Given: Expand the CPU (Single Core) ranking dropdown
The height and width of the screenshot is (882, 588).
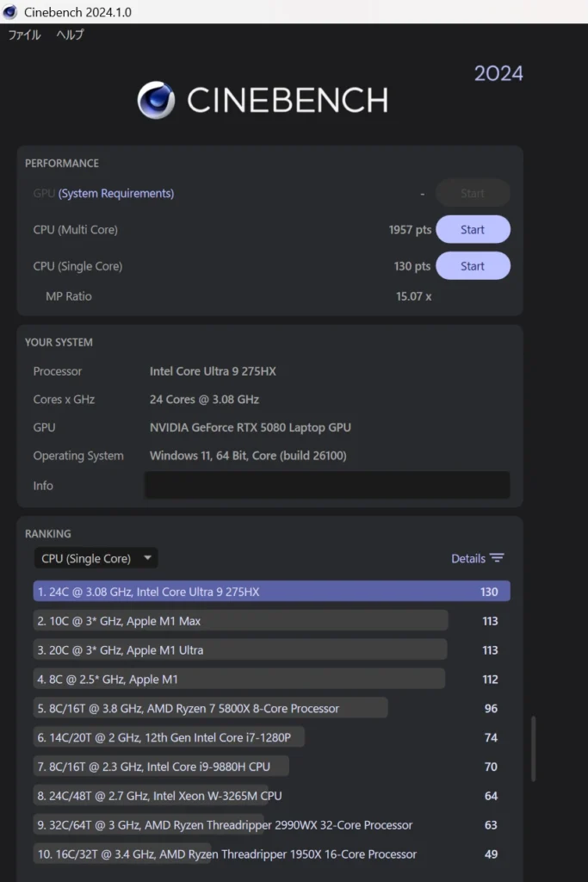Looking at the screenshot, I should tap(95, 558).
